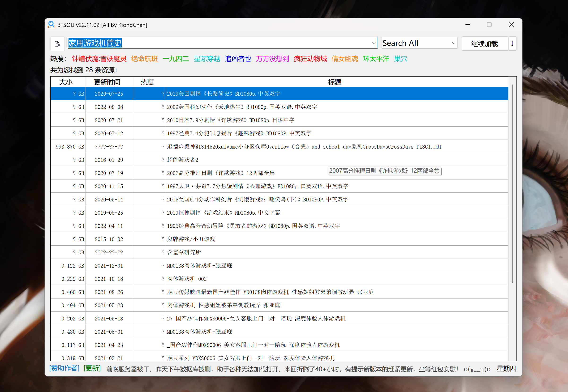Expand the search keyword history dropdown
568x392 pixels.
click(373, 43)
